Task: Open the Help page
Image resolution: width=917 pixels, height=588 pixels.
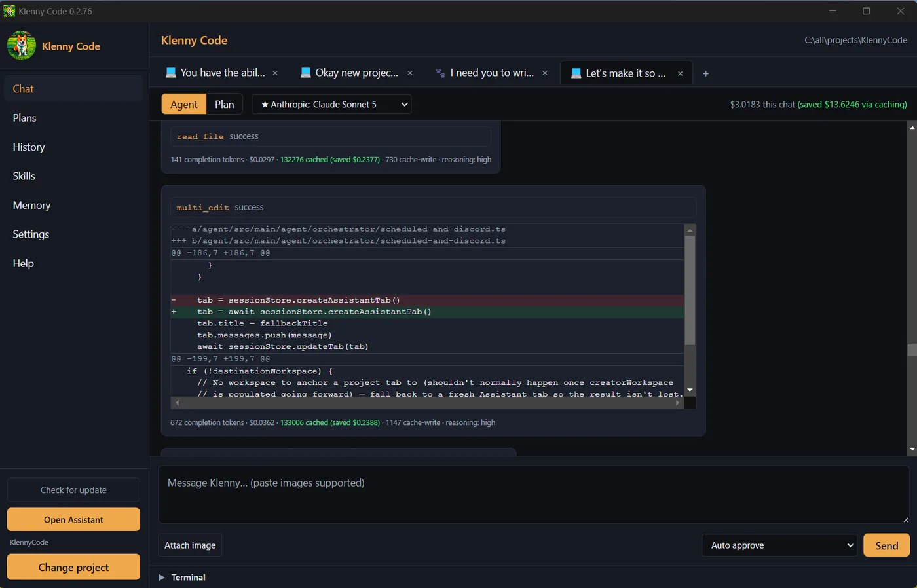Action: [x=73, y=263]
